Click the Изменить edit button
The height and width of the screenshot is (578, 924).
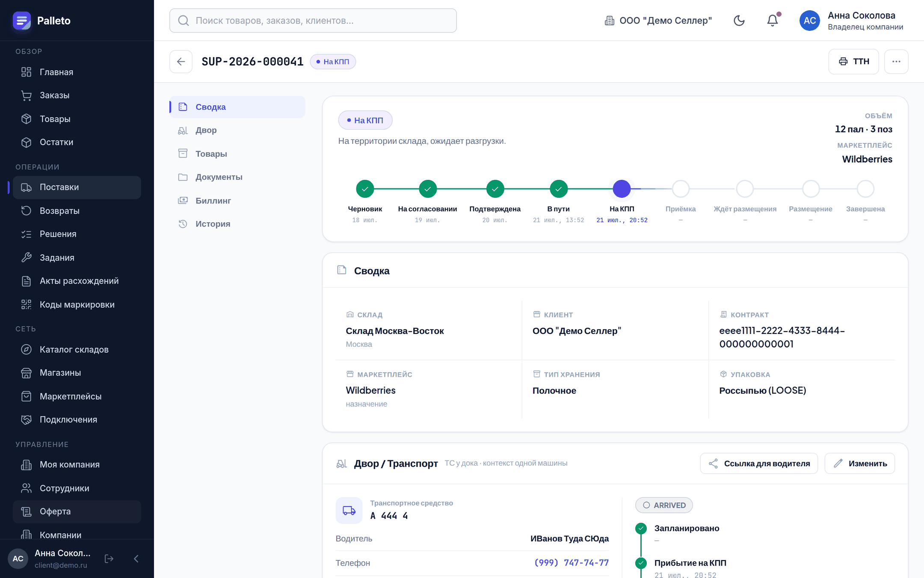(x=859, y=463)
